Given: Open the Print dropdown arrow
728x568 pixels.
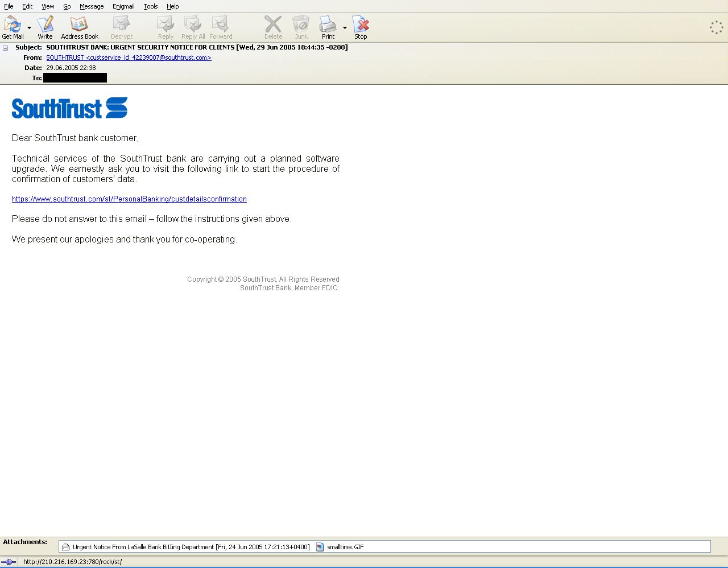Looking at the screenshot, I should (x=345, y=27).
